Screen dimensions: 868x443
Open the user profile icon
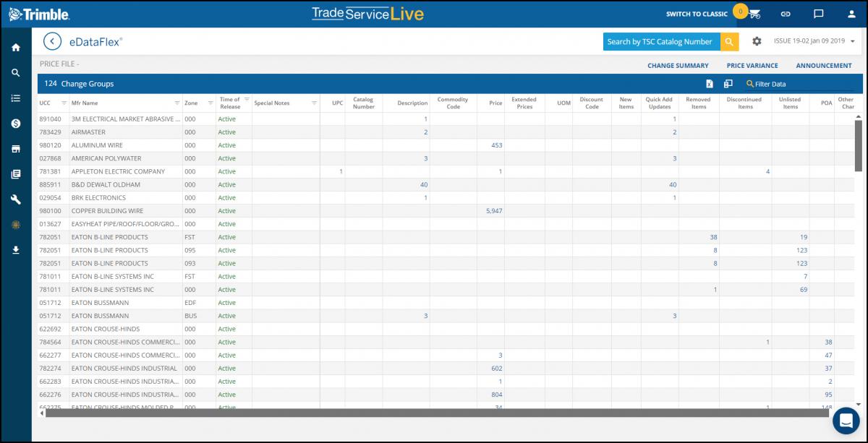click(x=851, y=14)
